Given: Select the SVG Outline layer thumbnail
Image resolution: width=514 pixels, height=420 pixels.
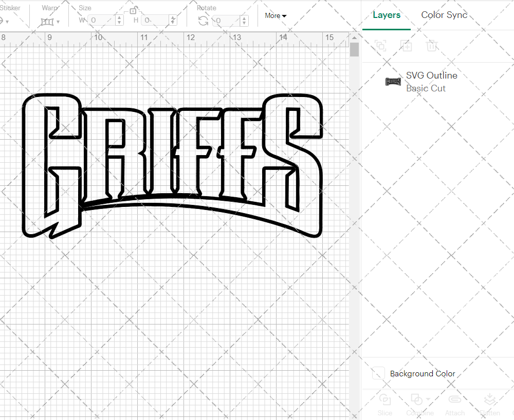Looking at the screenshot, I should [393, 81].
